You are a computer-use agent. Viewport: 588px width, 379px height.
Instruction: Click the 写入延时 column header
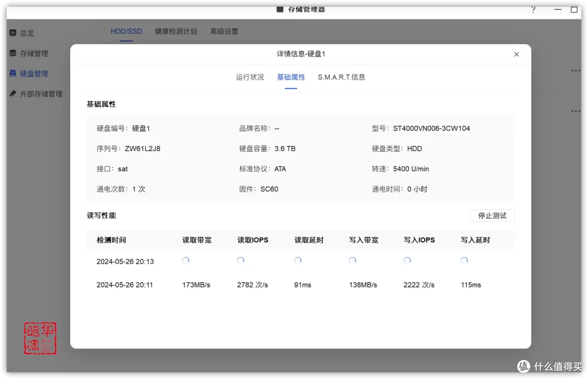[x=475, y=240]
